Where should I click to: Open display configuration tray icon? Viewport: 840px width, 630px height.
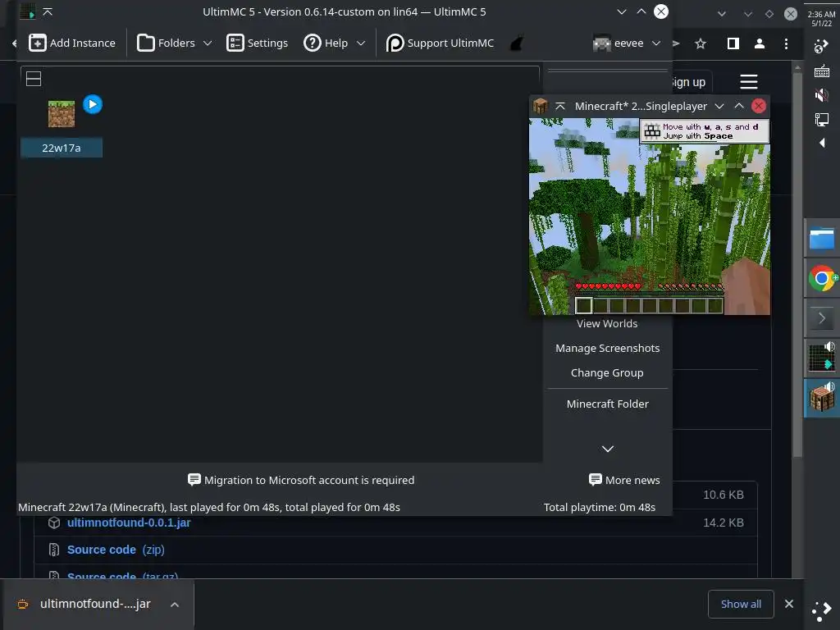coord(821,119)
